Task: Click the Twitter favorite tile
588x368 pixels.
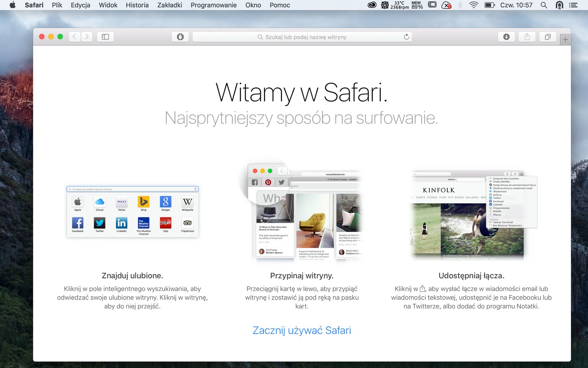Action: (x=99, y=225)
